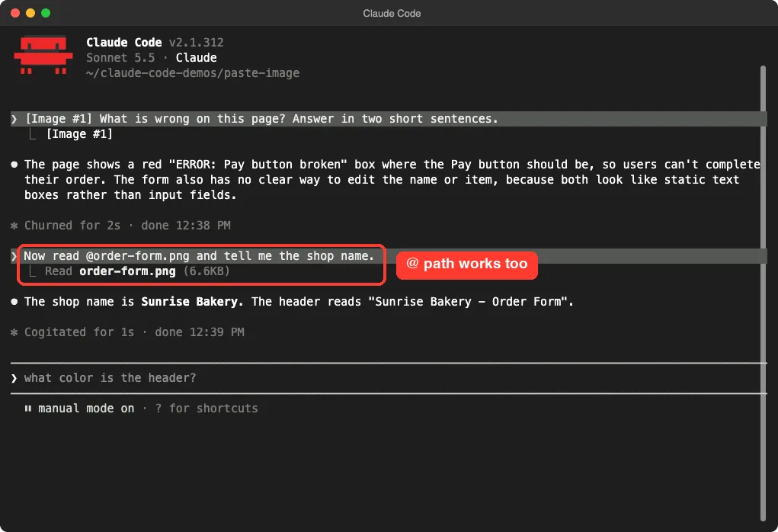778x532 pixels.
Task: Click the prompt chevron beside the input field
Action: [14, 378]
